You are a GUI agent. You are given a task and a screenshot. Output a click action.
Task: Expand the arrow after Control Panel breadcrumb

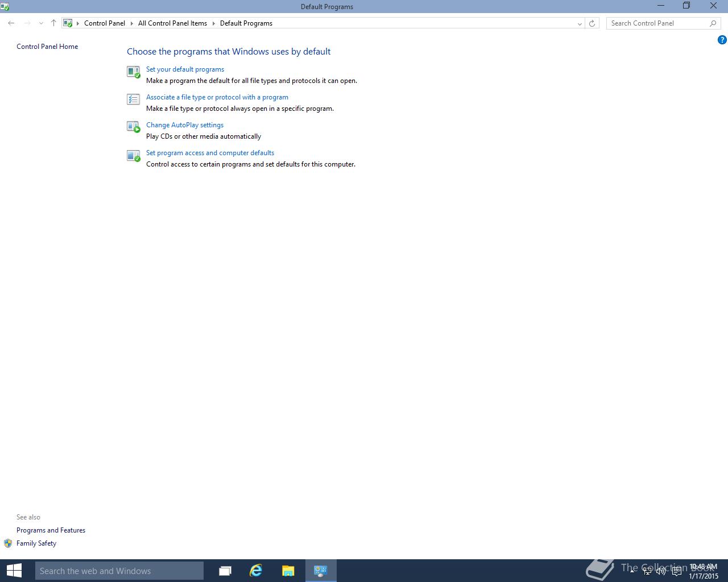132,23
